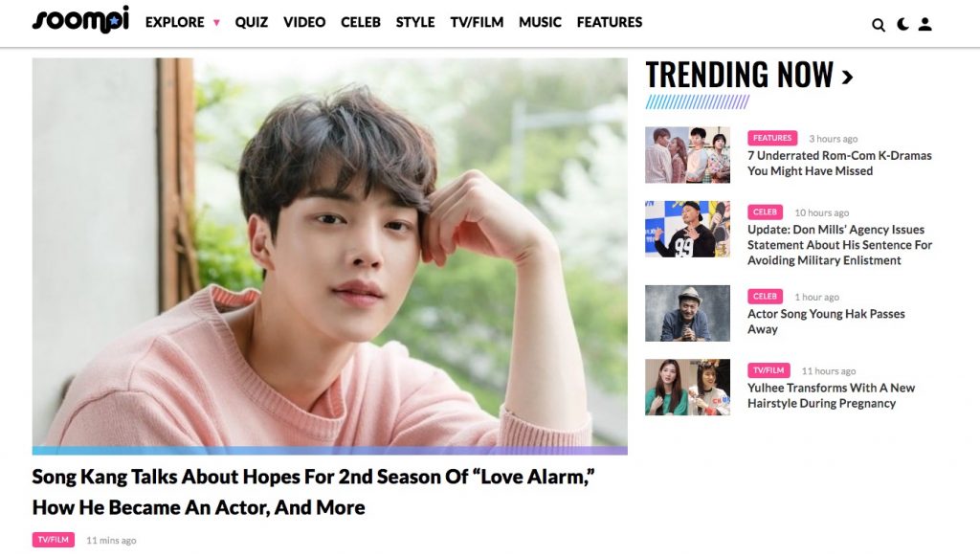Open the Trending Now arrow chevron
The width and height of the screenshot is (980, 557).
pyautogui.click(x=848, y=77)
